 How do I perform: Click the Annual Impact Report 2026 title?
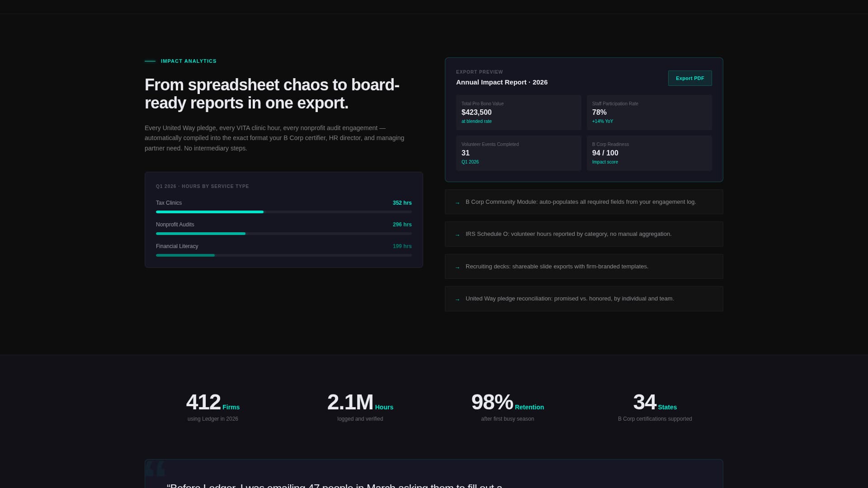pyautogui.click(x=501, y=82)
